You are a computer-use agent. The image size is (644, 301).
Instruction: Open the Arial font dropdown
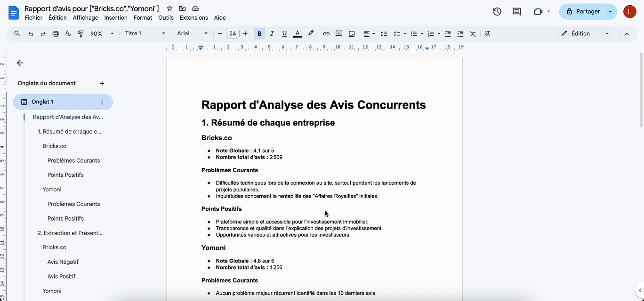(x=192, y=33)
